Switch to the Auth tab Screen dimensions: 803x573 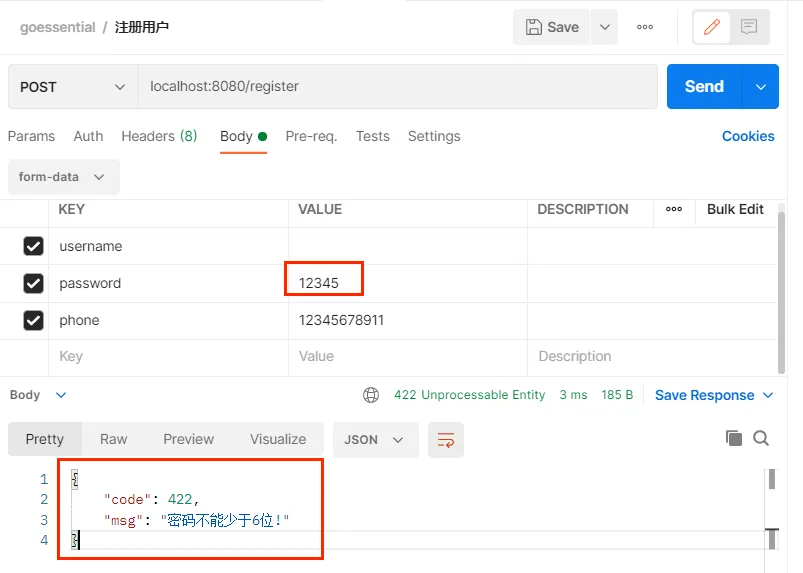(x=88, y=136)
